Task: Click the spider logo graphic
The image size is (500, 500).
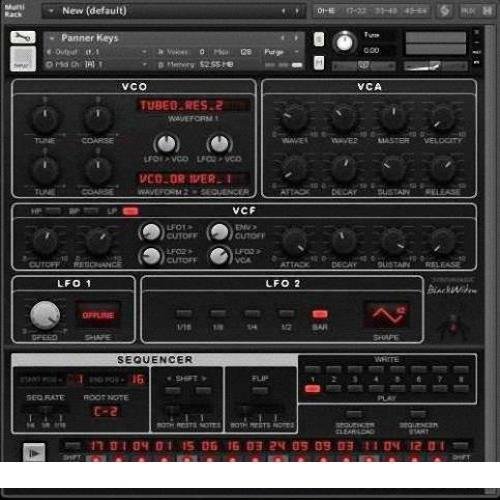Action: point(452,326)
